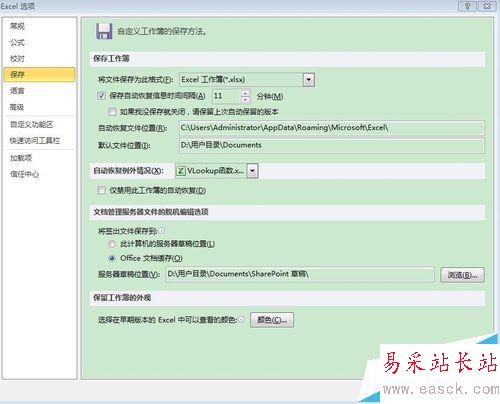Expand the Excel 工作簿(*.xlsx) file format dropdown

[309, 80]
